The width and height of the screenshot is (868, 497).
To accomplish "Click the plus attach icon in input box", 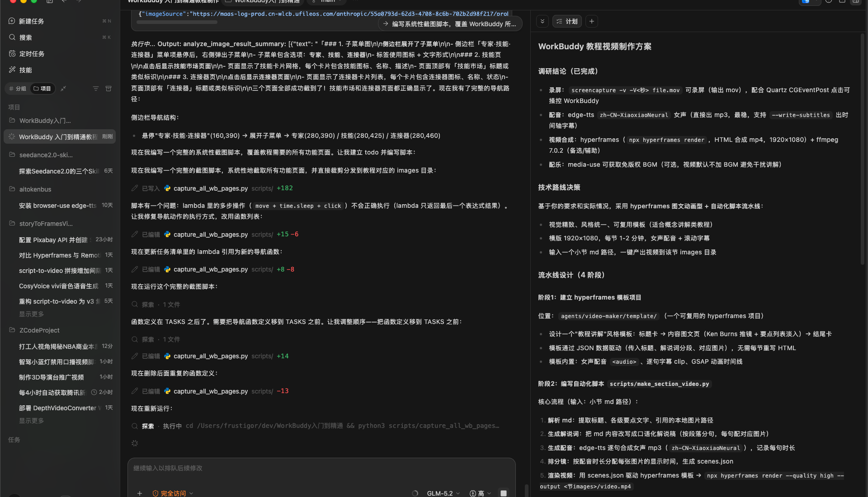I will click(140, 493).
